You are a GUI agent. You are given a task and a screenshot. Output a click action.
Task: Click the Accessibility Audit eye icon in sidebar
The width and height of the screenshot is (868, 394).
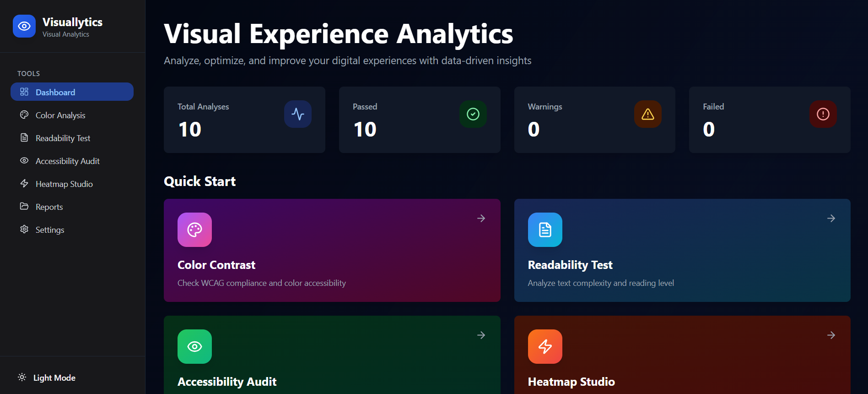pyautogui.click(x=24, y=160)
